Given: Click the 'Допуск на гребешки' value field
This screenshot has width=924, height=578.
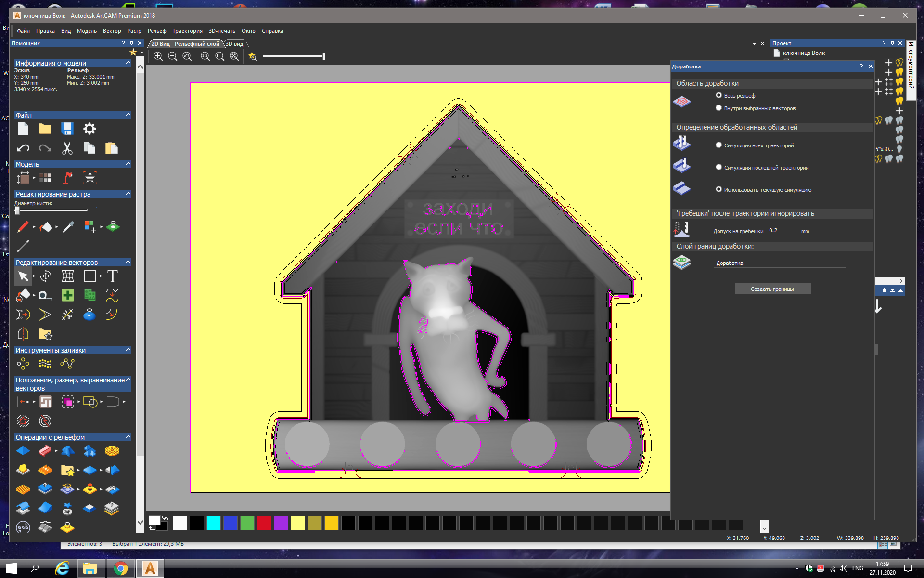Looking at the screenshot, I should pyautogui.click(x=783, y=230).
